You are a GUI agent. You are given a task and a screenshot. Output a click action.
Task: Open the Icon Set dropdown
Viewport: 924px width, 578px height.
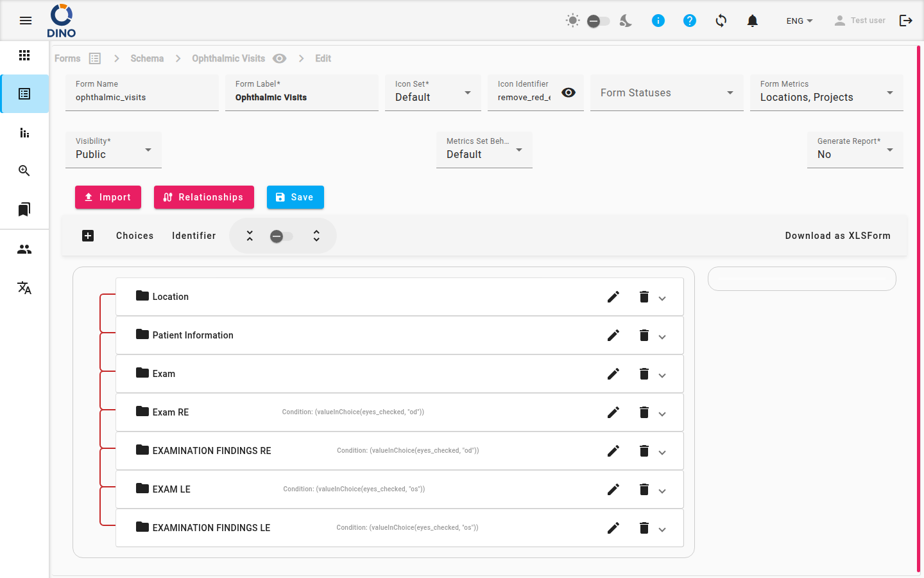(433, 92)
